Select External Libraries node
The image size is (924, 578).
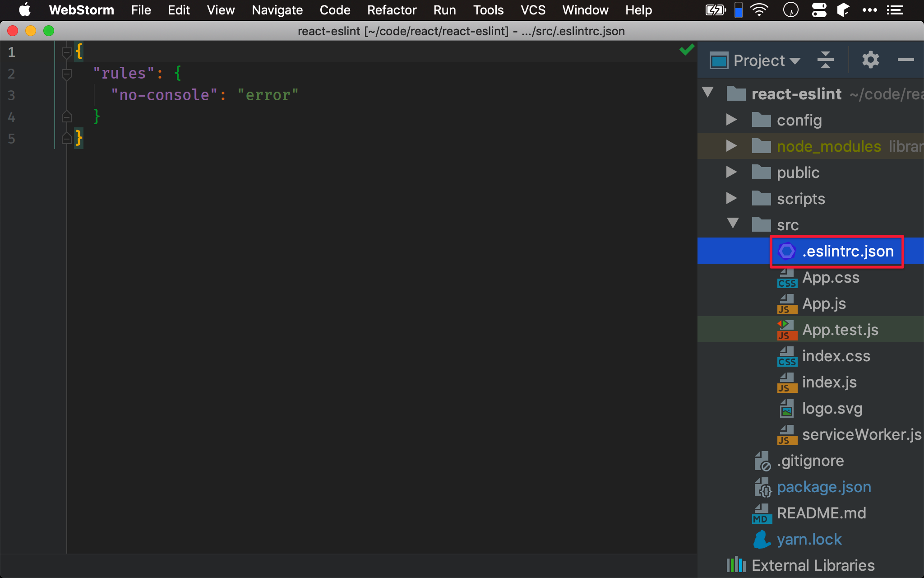pyautogui.click(x=810, y=565)
